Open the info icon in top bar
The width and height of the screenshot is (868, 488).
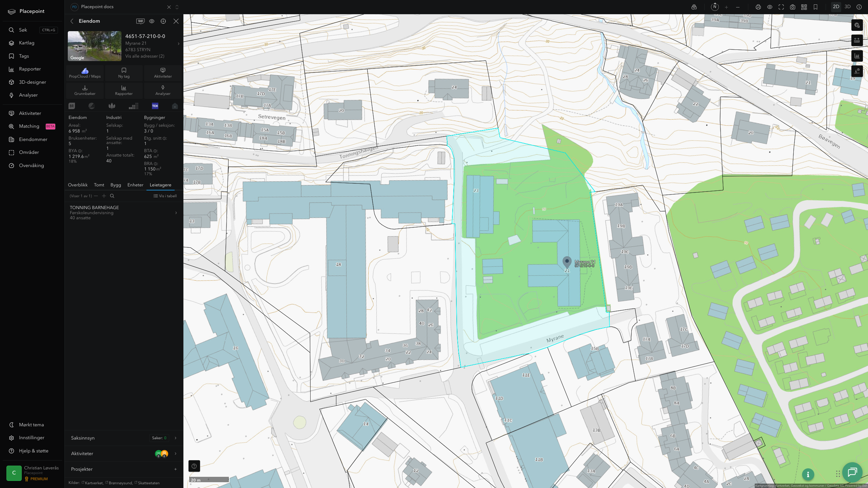(859, 7)
